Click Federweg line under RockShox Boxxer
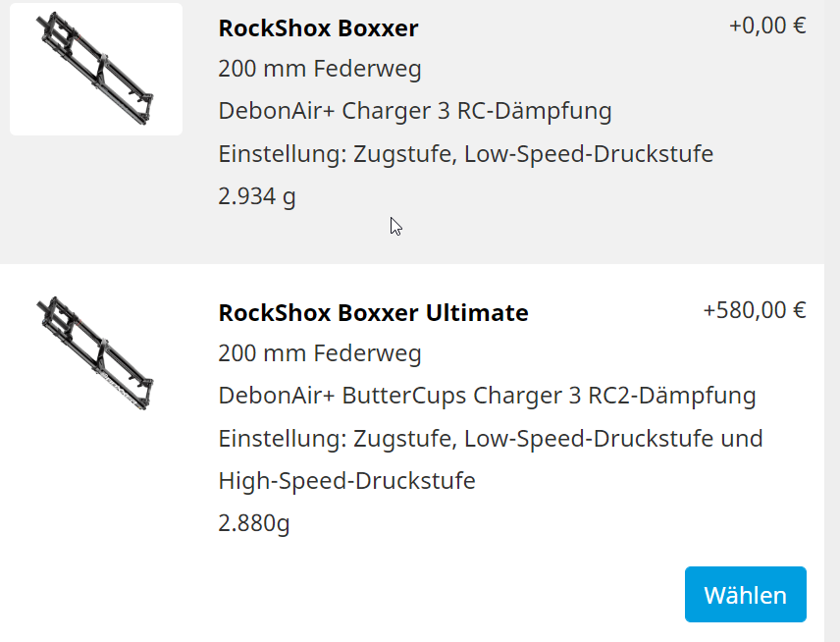 (x=320, y=70)
